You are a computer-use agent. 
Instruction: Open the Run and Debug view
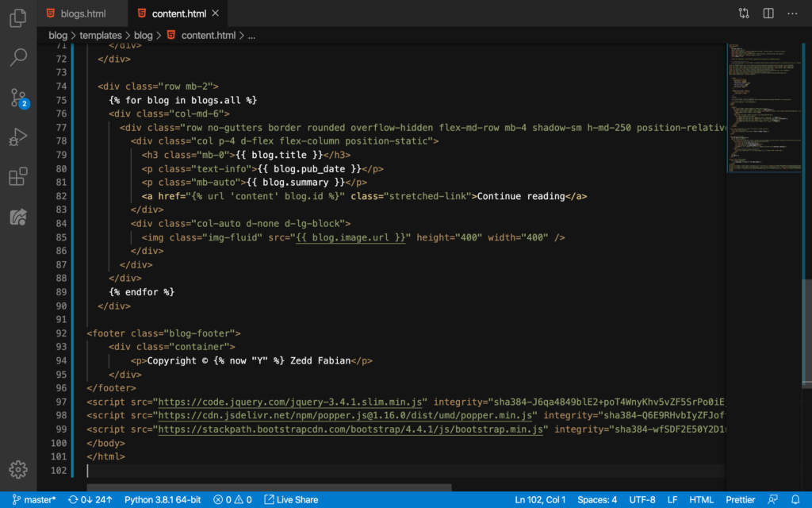(18, 137)
